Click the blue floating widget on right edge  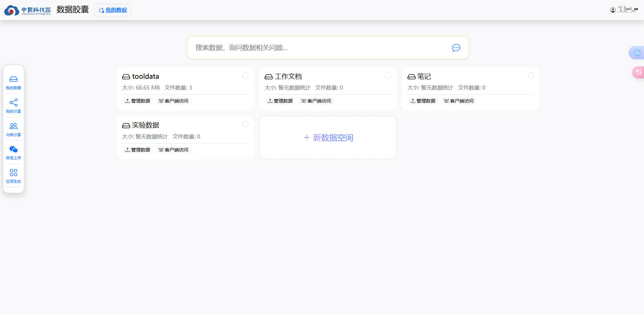tap(636, 53)
